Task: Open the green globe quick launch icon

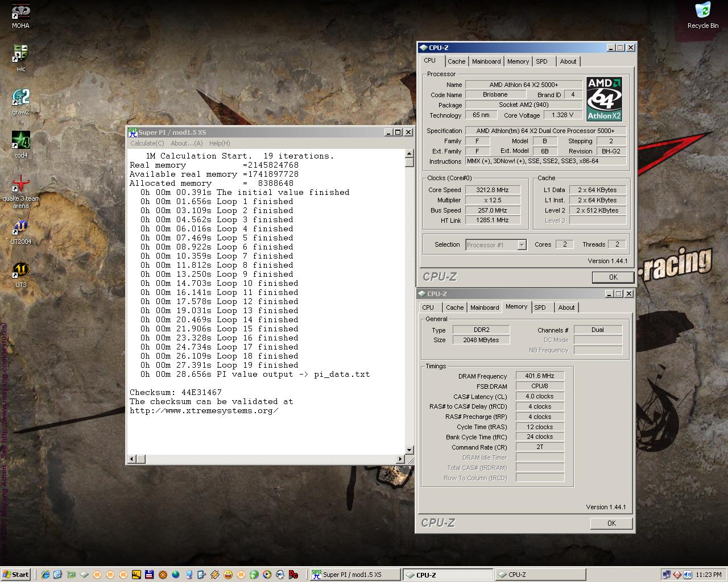Action: coord(254,575)
